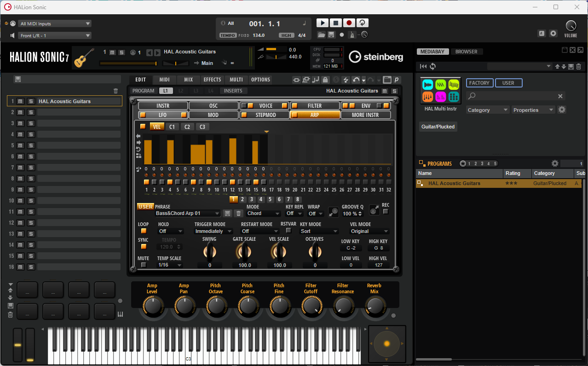The height and width of the screenshot is (366, 588).
Task: Adjust the Filter Cutoff knob
Action: [311, 305]
